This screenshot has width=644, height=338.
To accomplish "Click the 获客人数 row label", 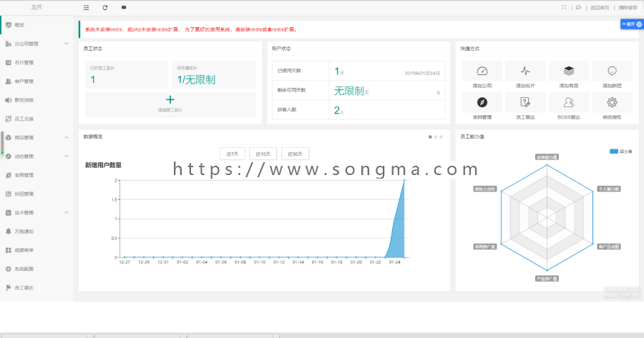I will [x=287, y=110].
